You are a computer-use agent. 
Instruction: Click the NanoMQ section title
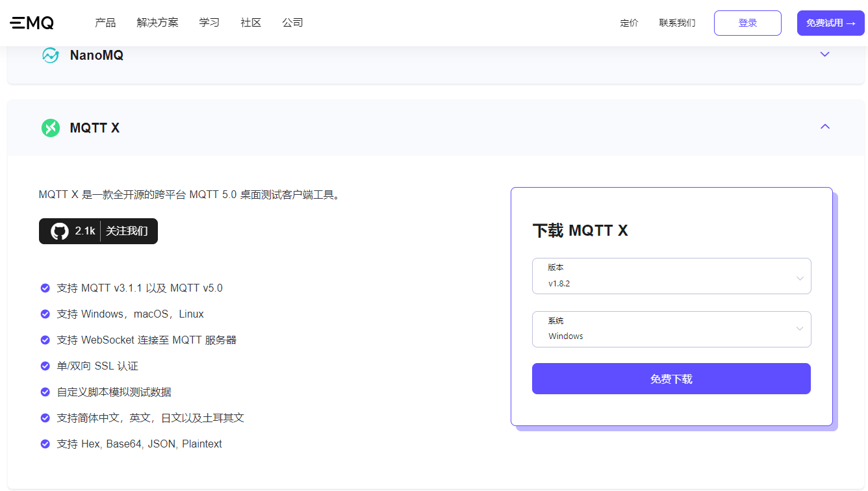tap(97, 55)
